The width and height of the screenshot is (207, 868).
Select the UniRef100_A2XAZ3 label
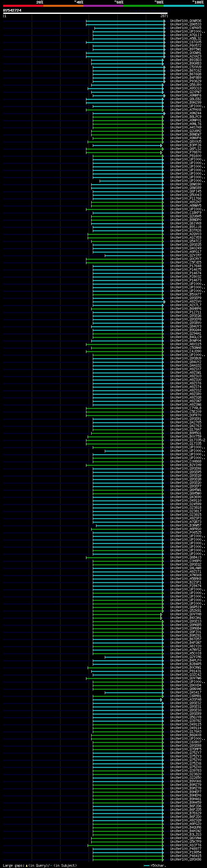pos(186,56)
